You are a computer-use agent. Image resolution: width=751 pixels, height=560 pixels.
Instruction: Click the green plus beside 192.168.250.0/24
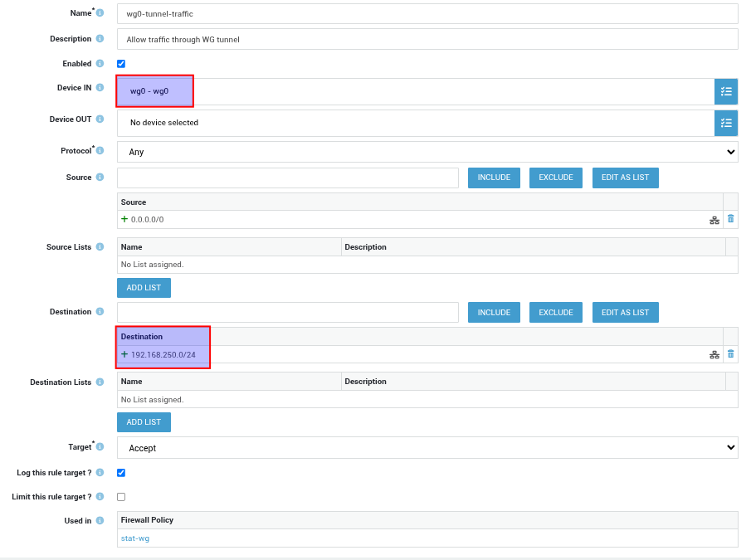(x=124, y=354)
